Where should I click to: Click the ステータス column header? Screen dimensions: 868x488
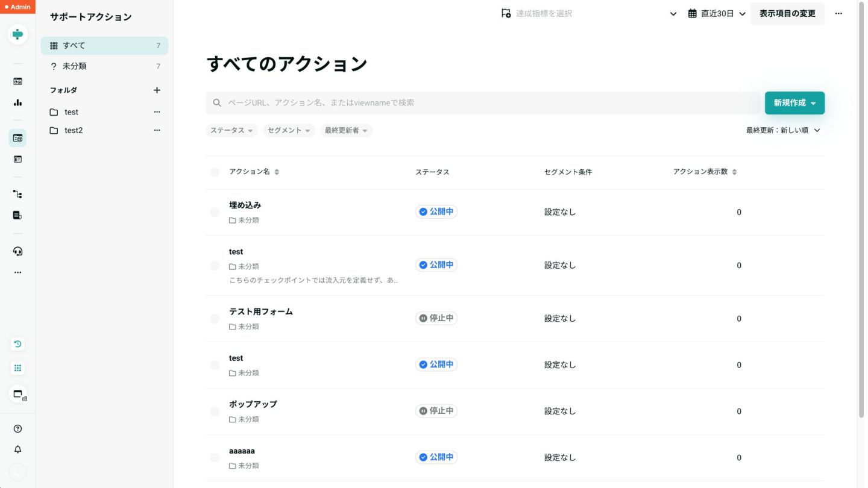[432, 172]
